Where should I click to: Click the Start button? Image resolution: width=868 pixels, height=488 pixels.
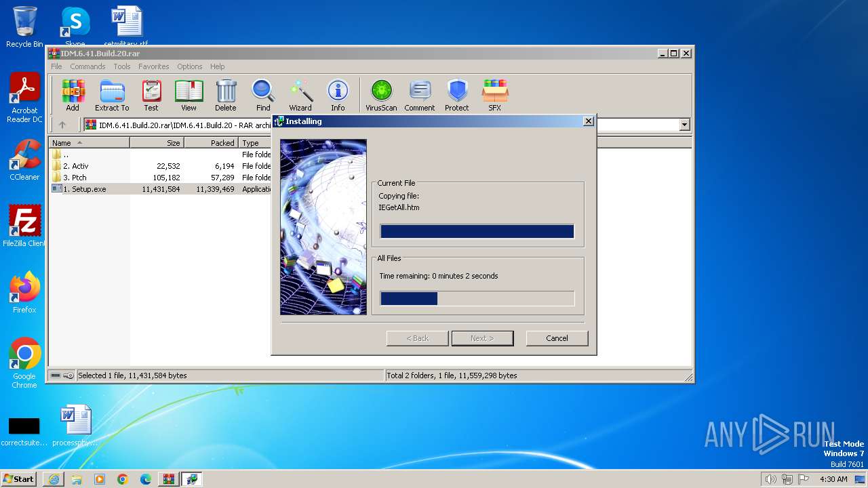(19, 479)
